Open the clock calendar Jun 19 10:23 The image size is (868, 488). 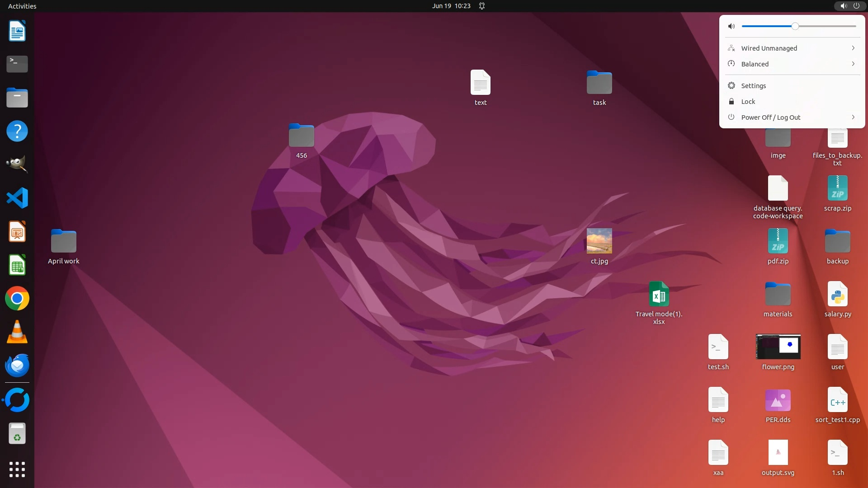pos(451,6)
